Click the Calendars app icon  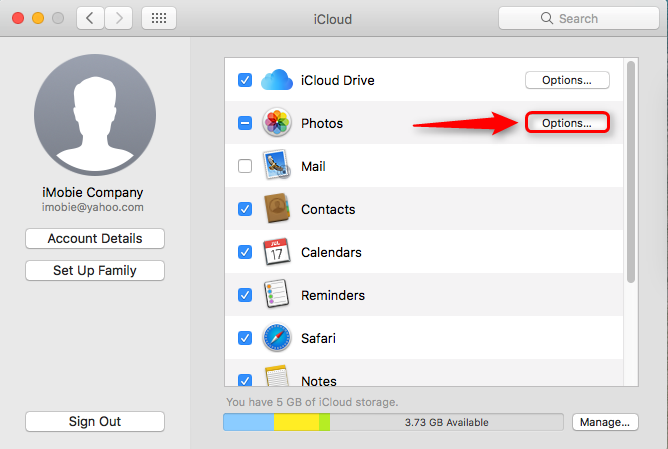point(276,251)
